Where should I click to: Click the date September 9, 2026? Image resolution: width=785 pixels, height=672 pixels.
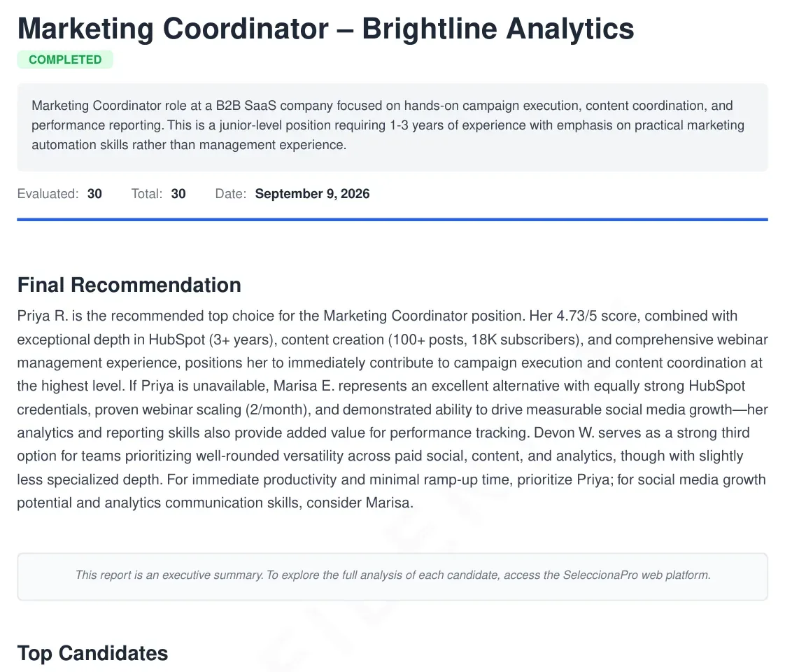tap(313, 194)
